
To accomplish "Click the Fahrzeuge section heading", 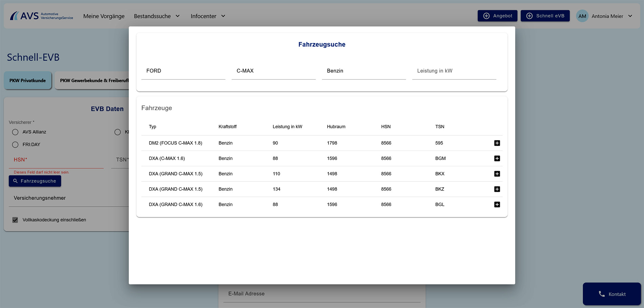I will [157, 108].
